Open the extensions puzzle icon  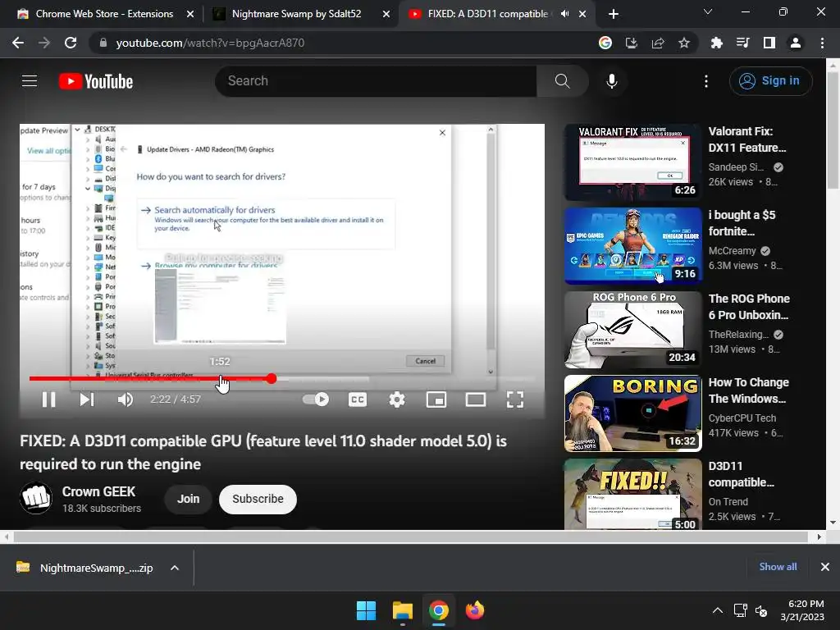716,43
